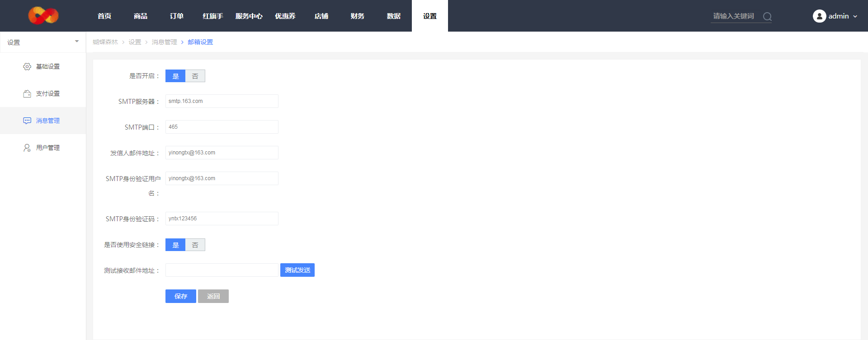Screen dimensions: 868x340
Task: Focus the SMTP端口 input field
Action: pos(222,127)
